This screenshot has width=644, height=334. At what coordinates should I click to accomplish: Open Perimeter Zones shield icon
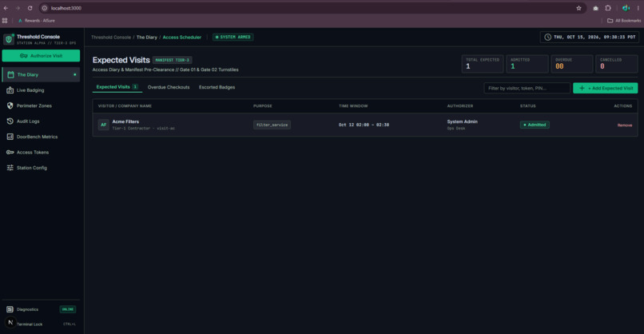coord(10,105)
